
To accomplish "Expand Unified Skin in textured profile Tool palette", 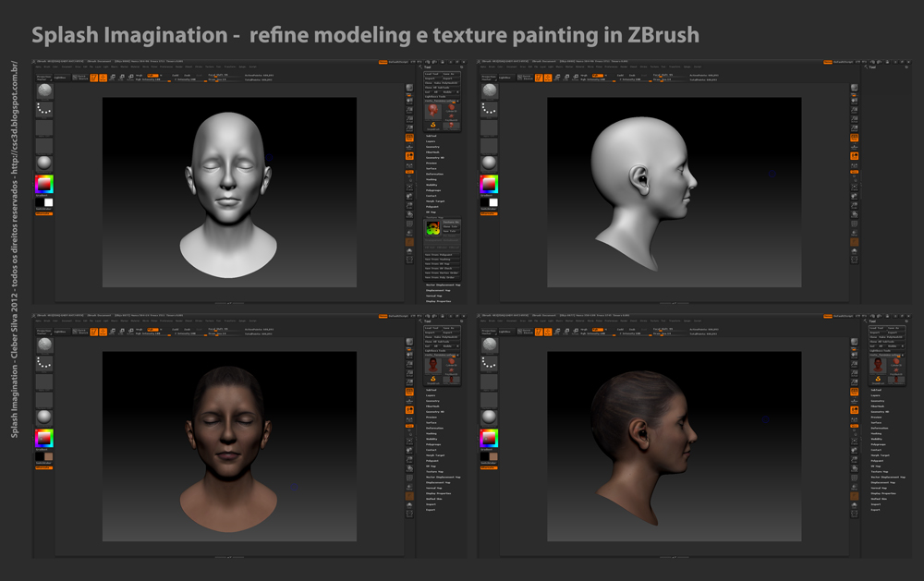I will click(x=880, y=499).
